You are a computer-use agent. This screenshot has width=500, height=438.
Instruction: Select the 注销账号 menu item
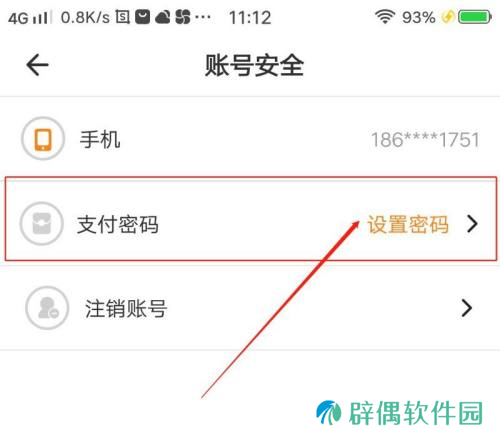click(x=250, y=308)
